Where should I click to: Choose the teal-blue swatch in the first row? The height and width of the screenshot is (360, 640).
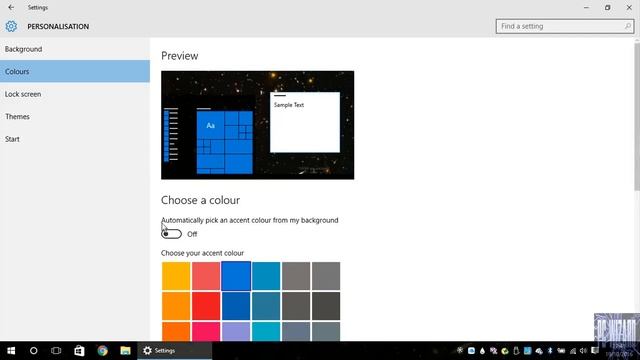click(266, 276)
